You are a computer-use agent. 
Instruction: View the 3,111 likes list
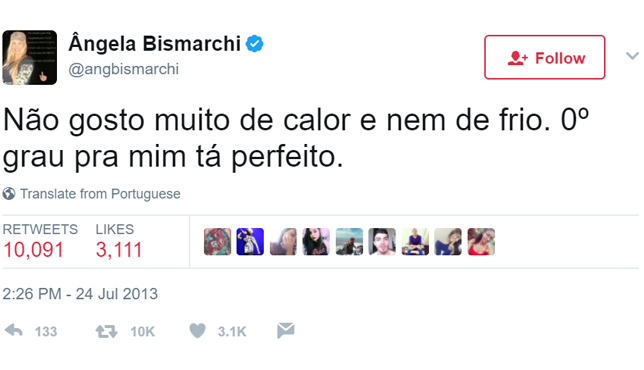[x=119, y=241]
